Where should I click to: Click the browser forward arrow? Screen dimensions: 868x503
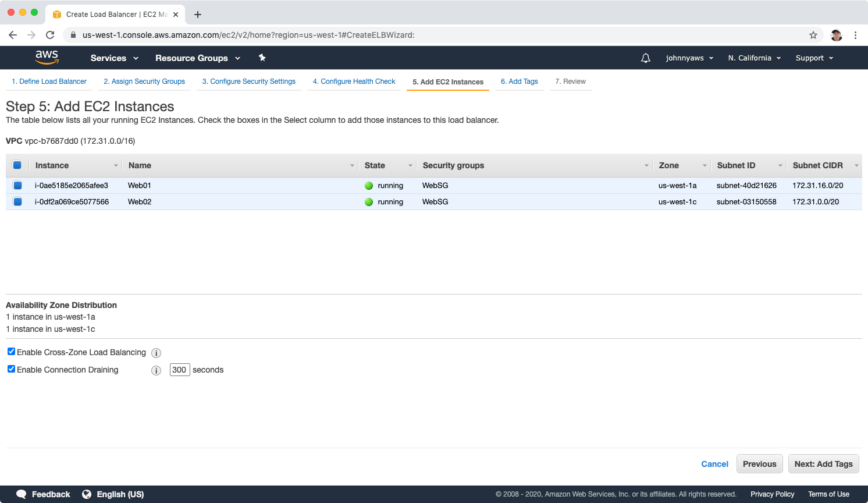[31, 35]
